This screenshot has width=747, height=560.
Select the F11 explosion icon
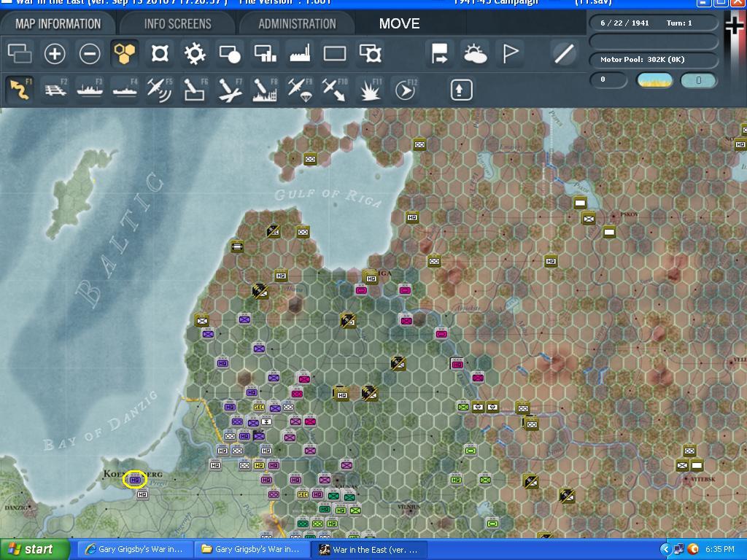point(370,89)
